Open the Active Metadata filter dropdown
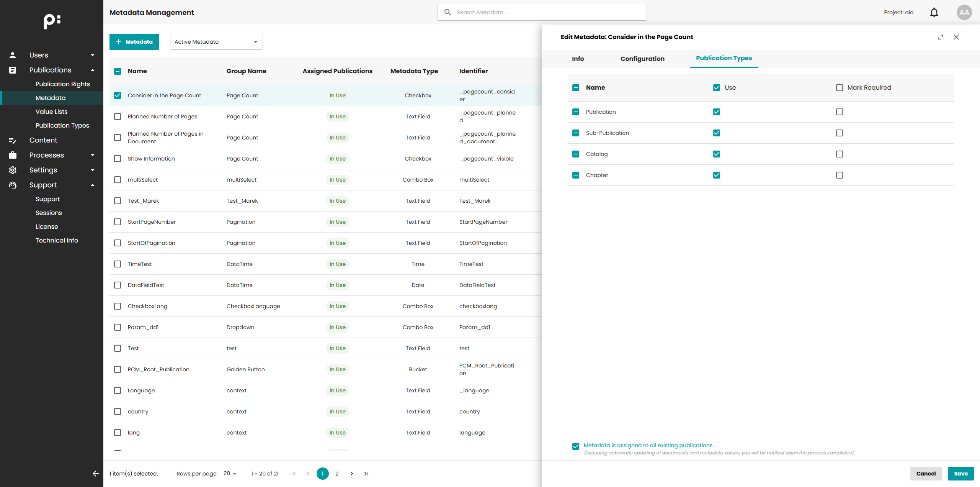Screen dimensions: 980x487 point(216,42)
